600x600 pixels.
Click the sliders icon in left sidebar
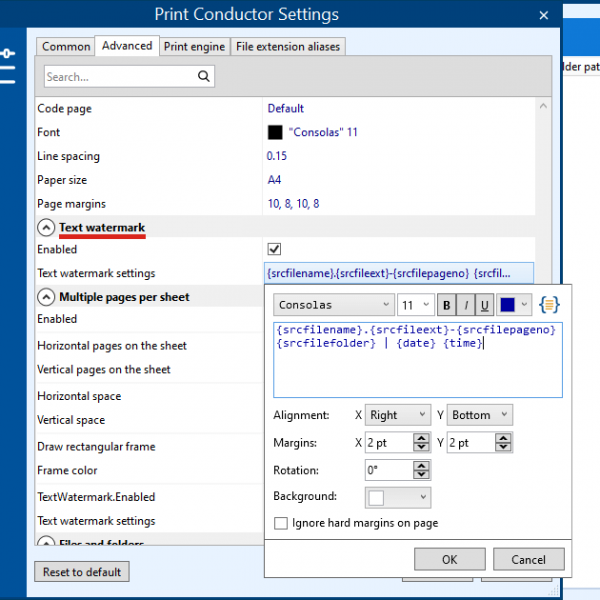click(8, 65)
